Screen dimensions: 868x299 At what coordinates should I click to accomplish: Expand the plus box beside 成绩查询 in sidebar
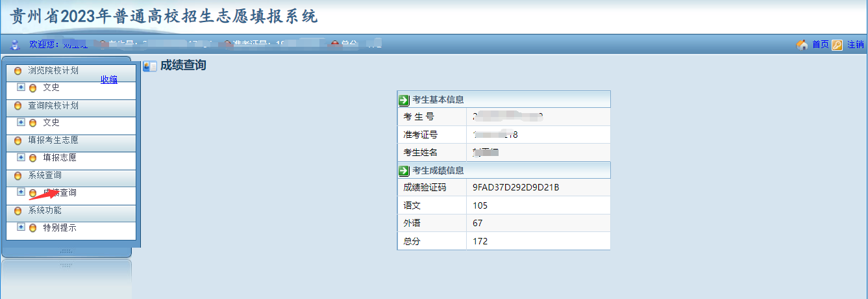tap(21, 192)
